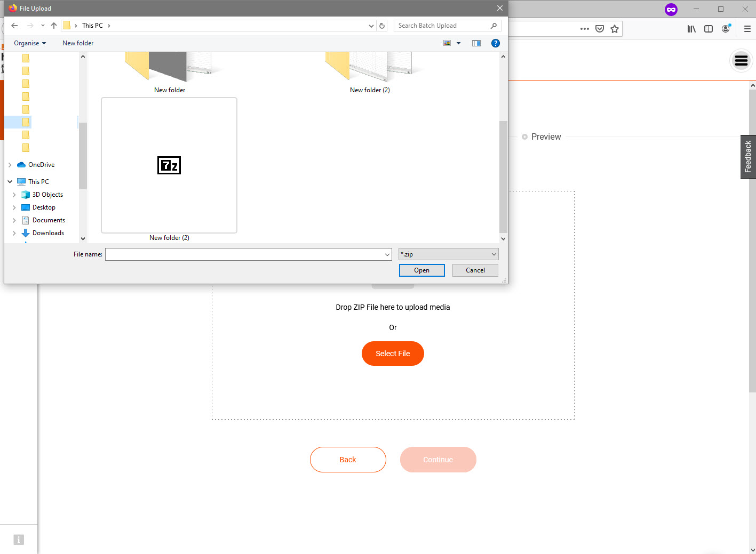Open the file dialog Help icon
Screen dimensions: 756x554
click(496, 43)
